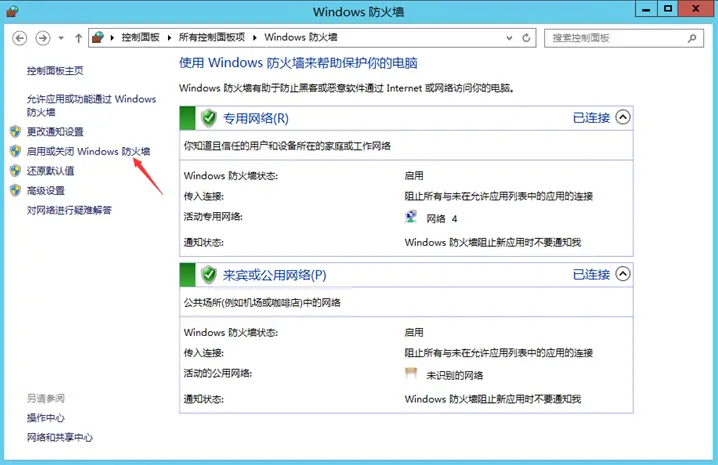
Task: Open 高级设置 link
Action: pos(46,191)
